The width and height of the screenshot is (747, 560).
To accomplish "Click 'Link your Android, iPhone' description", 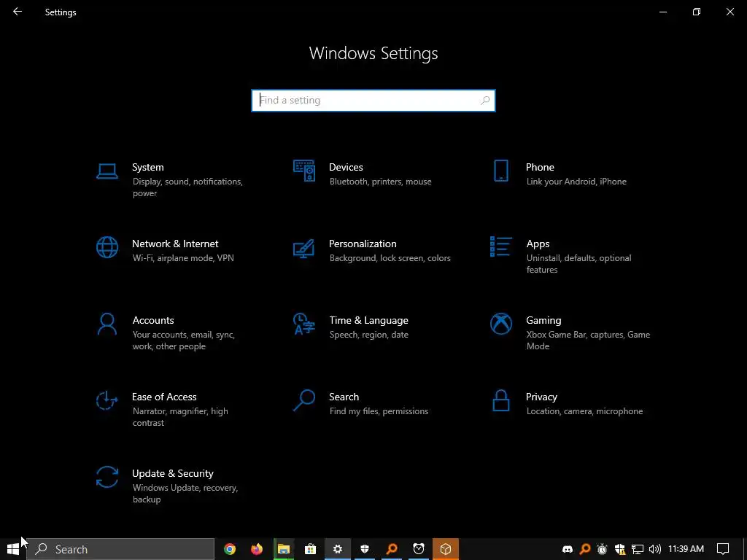I will 576,182.
